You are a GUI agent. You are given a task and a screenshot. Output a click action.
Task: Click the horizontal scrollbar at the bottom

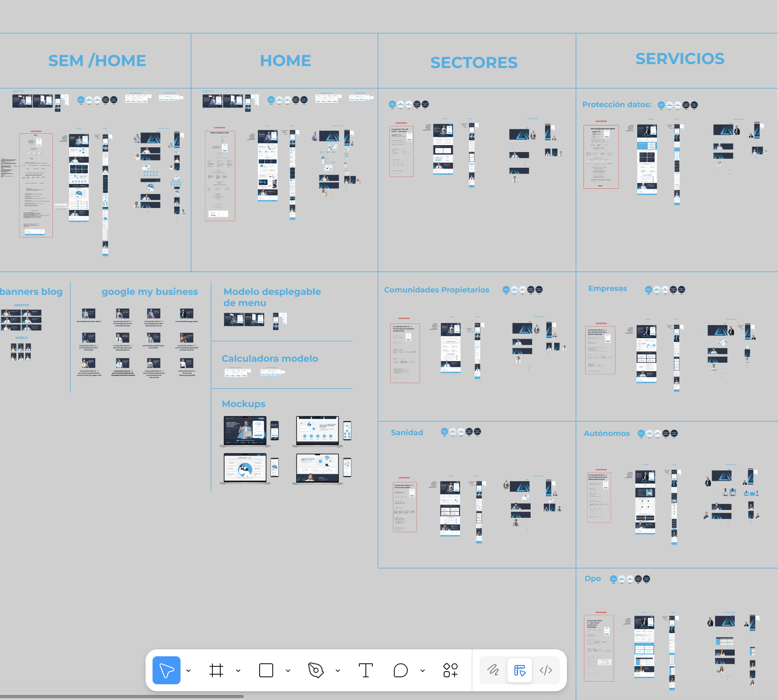tap(122, 696)
